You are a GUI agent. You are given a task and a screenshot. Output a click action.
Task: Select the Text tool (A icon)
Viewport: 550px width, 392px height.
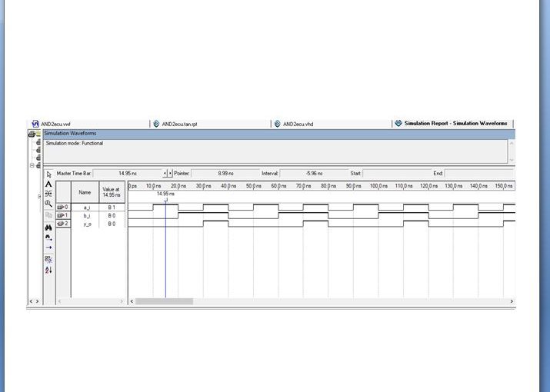click(49, 184)
